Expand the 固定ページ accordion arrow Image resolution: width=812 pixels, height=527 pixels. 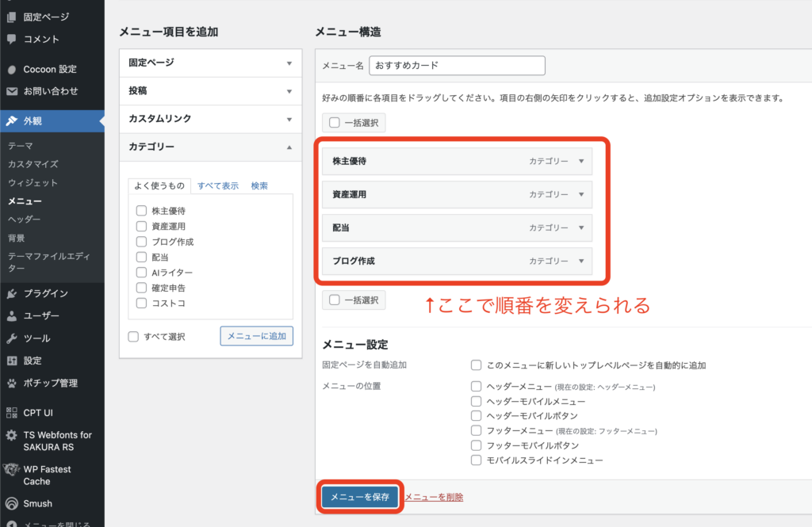[x=289, y=63]
